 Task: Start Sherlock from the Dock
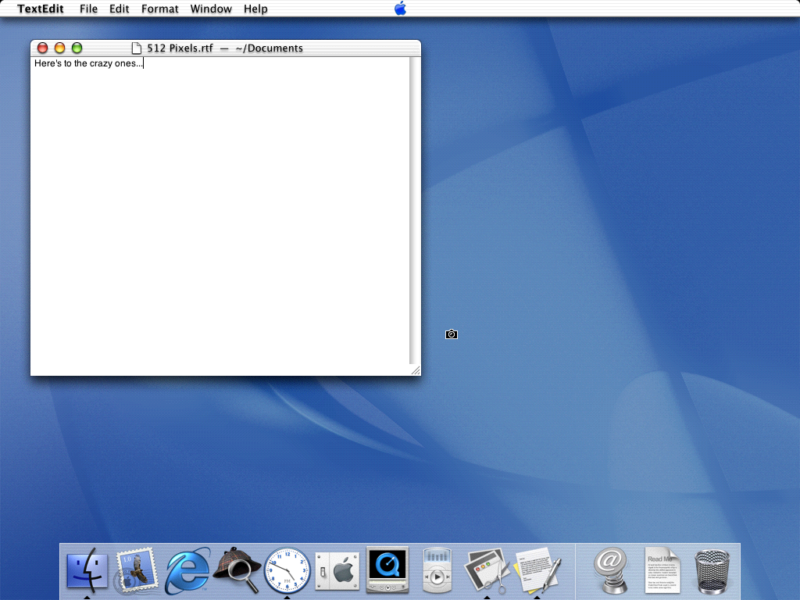click(x=238, y=570)
